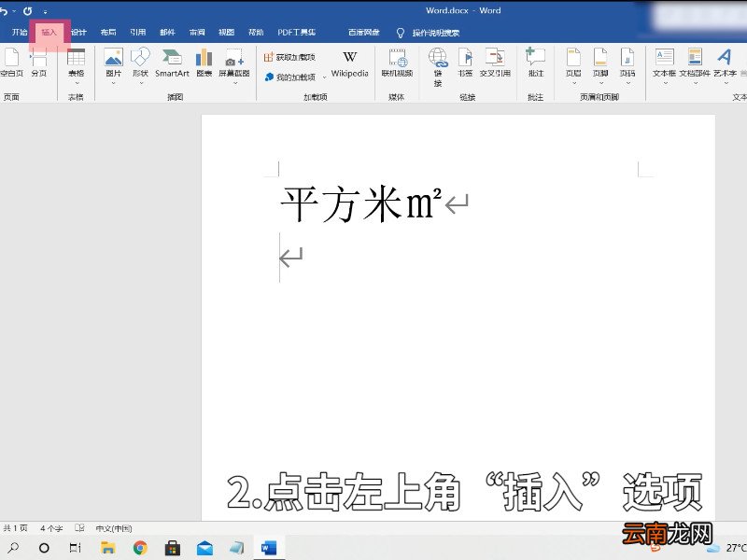747x560 pixels.
Task: Open the 百度网盘 tab
Action: tap(363, 33)
